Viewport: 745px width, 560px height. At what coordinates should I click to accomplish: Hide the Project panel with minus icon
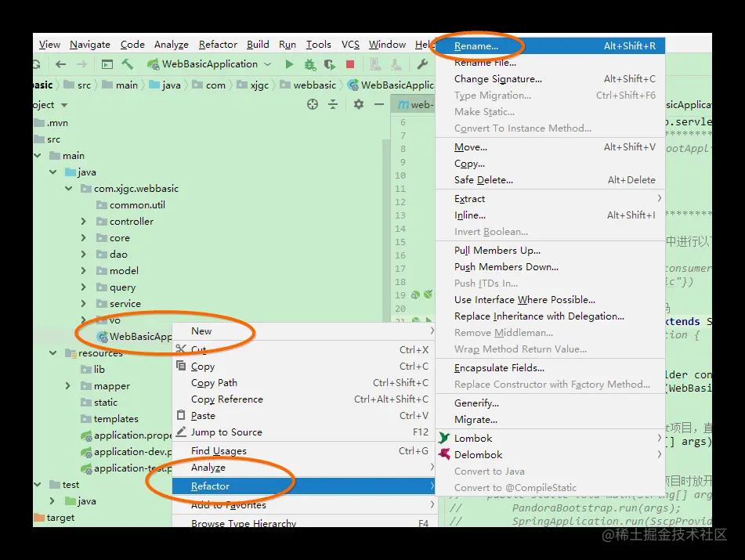378,104
